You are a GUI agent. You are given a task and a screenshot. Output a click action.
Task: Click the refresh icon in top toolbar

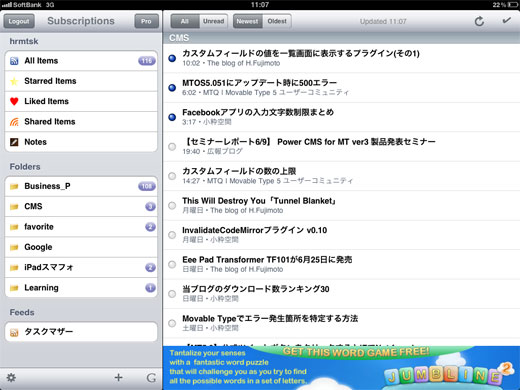[479, 21]
